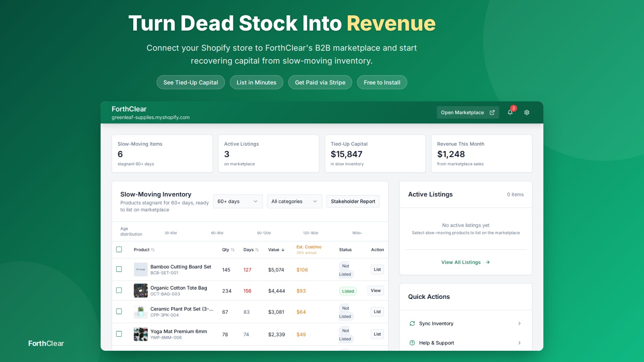The height and width of the screenshot is (362, 644).
Task: Sort by the Days column arrows
Action: 257,250
